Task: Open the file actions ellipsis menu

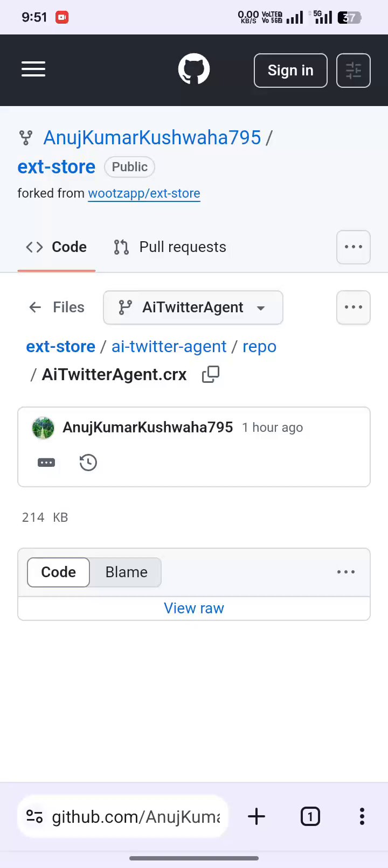Action: click(x=353, y=307)
